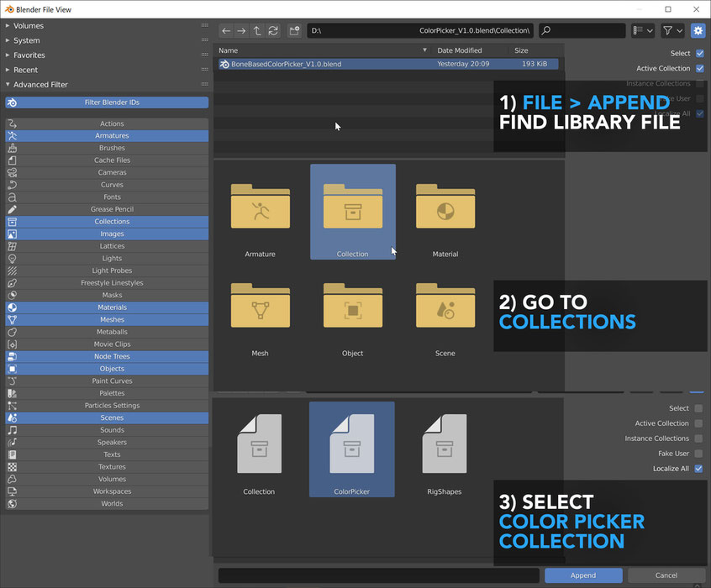
Task: Enable the lower Instance Collections checkbox
Action: point(698,438)
